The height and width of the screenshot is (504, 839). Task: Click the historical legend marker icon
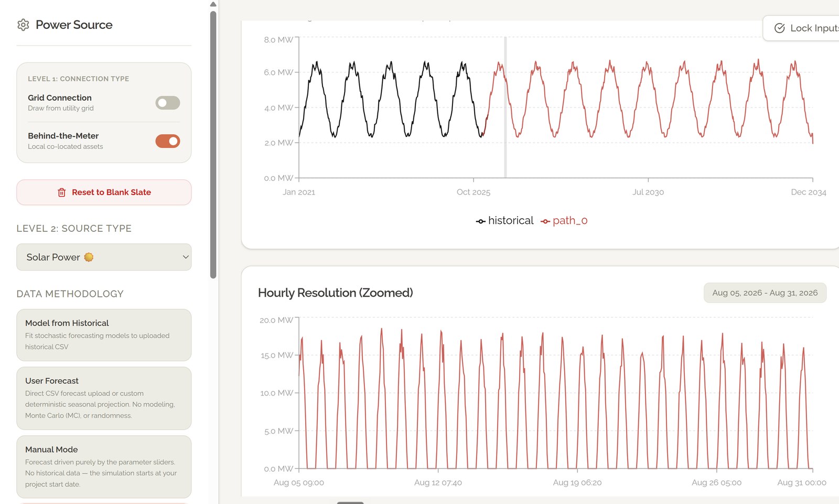480,221
